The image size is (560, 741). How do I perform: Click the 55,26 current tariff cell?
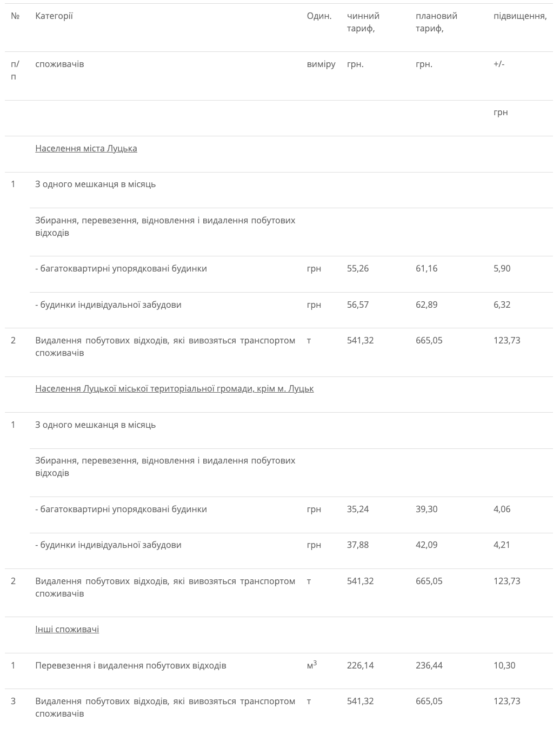(358, 269)
